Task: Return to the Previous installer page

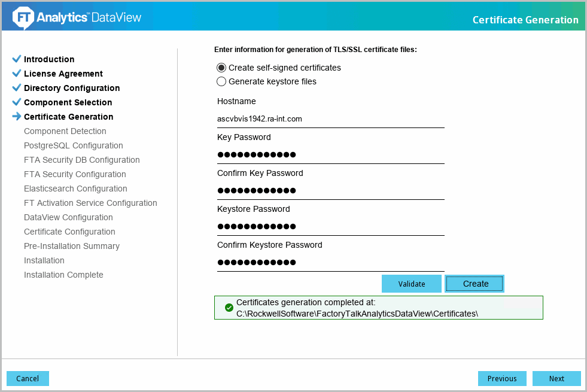Action: 501,378
